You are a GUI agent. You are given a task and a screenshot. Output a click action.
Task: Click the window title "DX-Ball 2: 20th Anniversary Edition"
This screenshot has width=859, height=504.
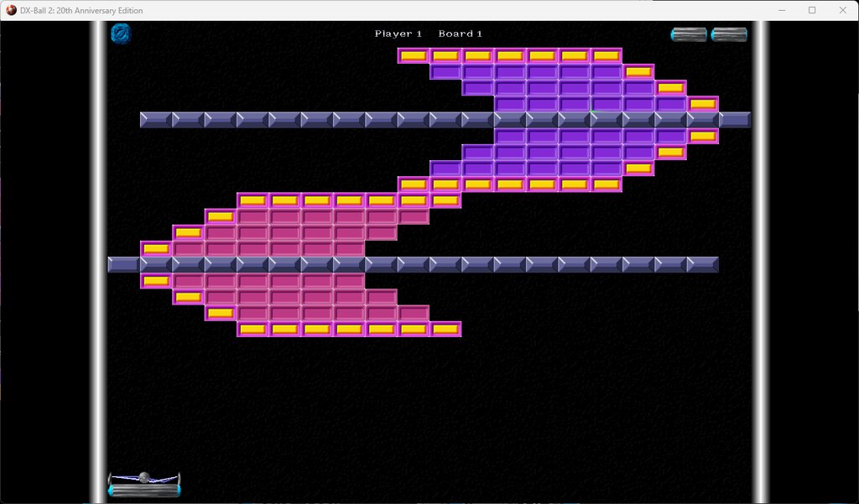[81, 10]
